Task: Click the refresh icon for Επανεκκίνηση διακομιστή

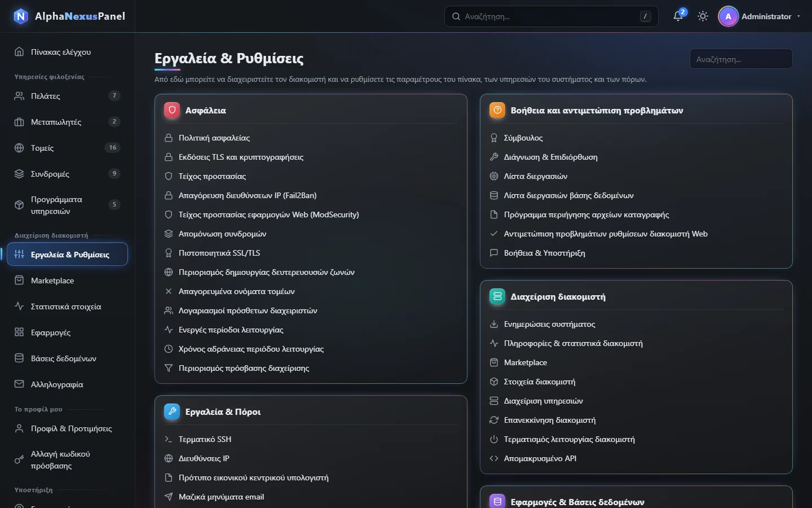Action: tap(494, 420)
